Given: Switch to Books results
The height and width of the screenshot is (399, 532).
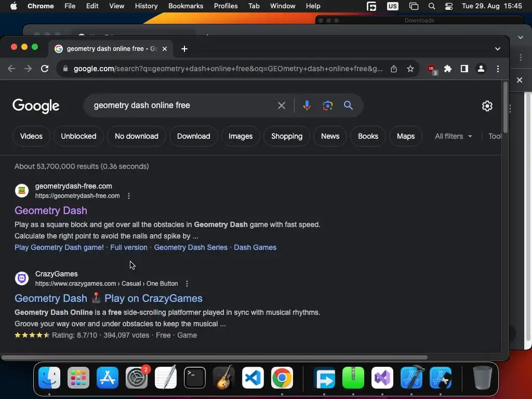Looking at the screenshot, I should pos(368,137).
